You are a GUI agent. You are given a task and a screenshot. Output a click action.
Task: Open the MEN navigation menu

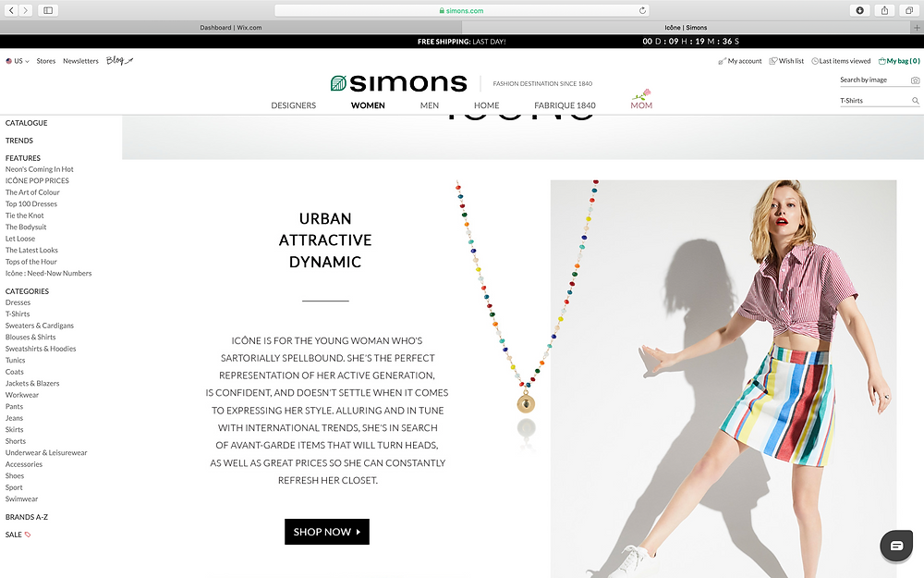point(429,105)
